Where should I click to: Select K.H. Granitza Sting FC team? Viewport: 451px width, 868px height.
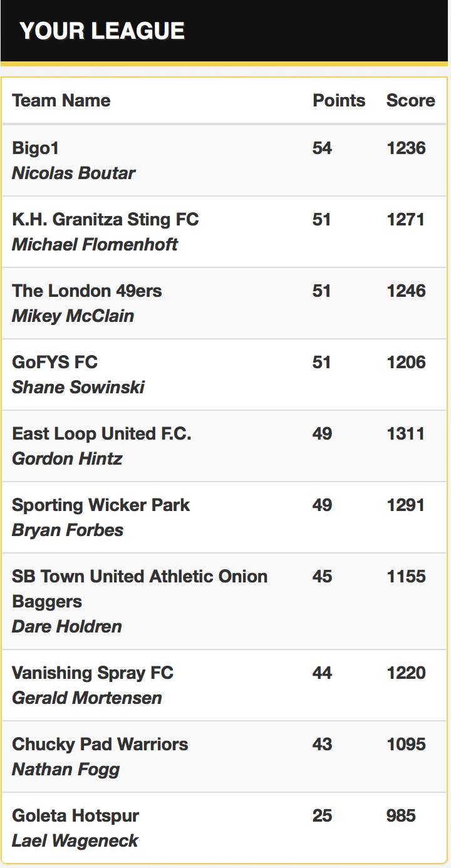(105, 219)
